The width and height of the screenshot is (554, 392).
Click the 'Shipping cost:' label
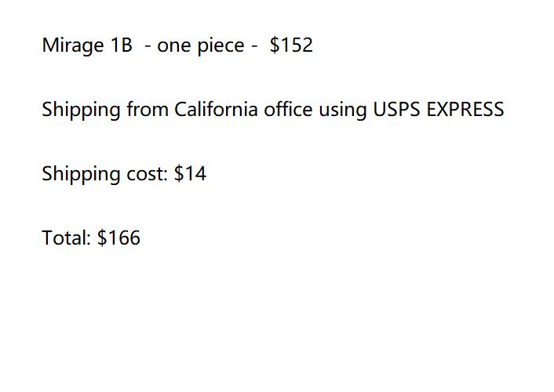tap(104, 174)
